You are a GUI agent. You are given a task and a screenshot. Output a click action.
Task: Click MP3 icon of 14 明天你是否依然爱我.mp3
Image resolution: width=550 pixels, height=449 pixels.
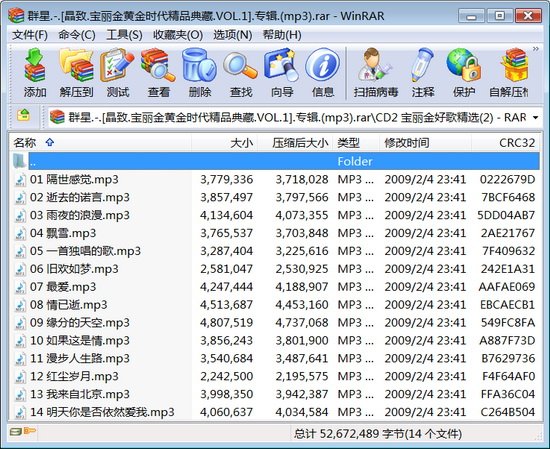coord(20,412)
